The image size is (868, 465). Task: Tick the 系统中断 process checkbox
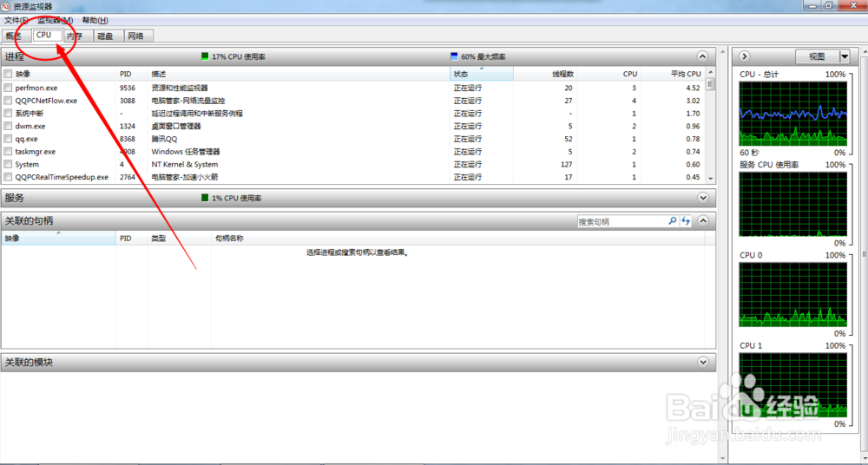click(x=9, y=114)
